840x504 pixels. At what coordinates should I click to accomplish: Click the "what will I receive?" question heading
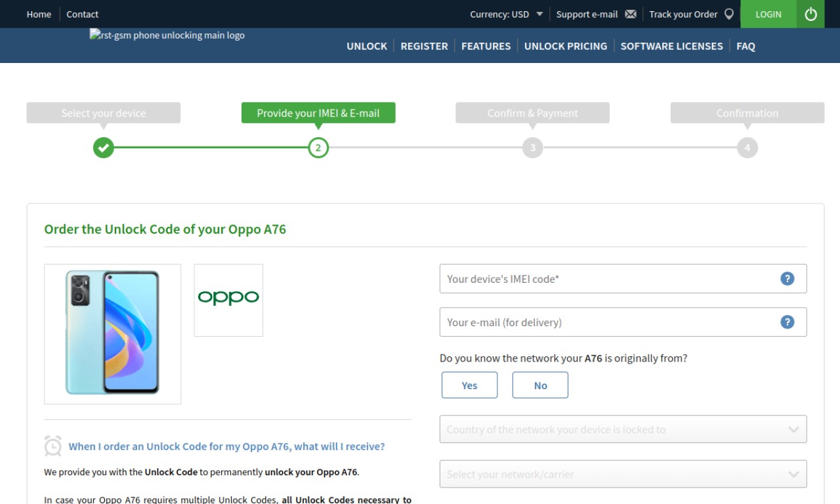click(227, 446)
